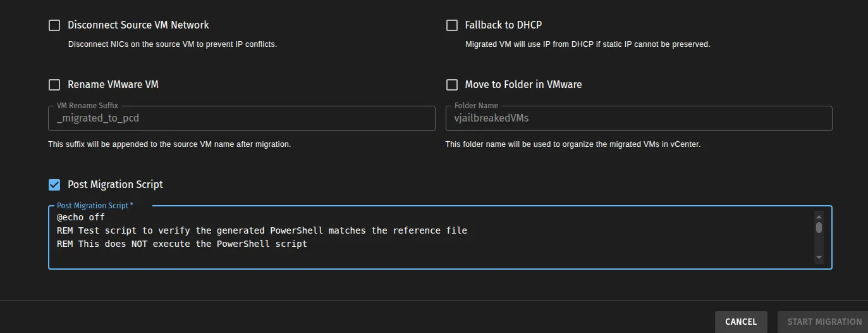The height and width of the screenshot is (333, 868).
Task: Enable the Disconnect Source VM Network checkbox
Action: tap(55, 25)
